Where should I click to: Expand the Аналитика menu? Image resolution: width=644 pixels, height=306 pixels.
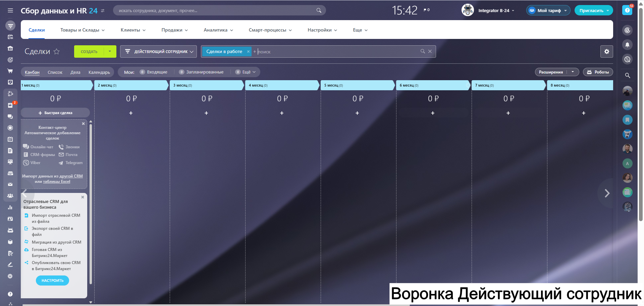pyautogui.click(x=218, y=30)
